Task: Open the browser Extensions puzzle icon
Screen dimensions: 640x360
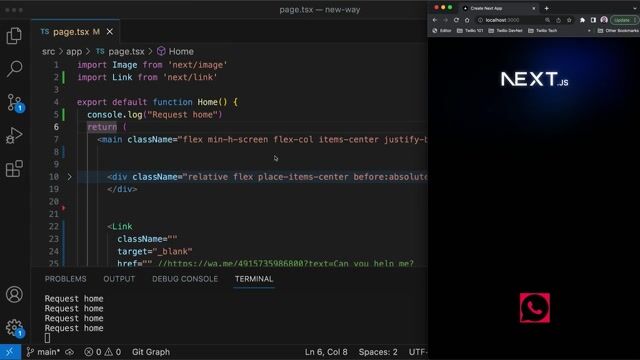Action: click(582, 20)
